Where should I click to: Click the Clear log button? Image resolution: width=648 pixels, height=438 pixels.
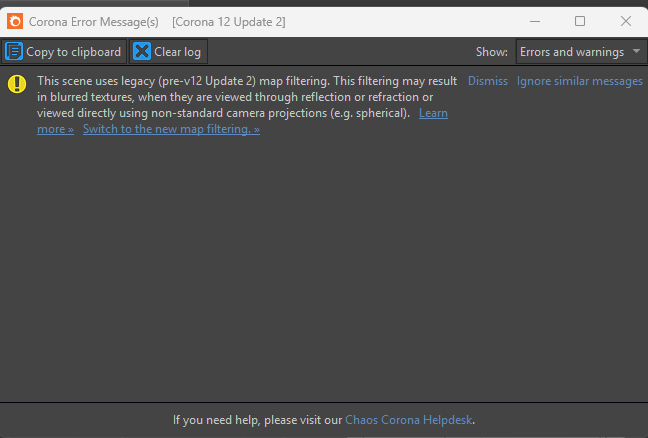(x=168, y=52)
